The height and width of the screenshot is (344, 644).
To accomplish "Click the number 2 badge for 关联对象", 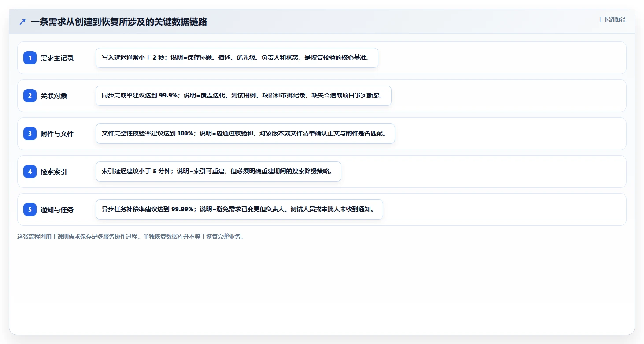I will (30, 96).
